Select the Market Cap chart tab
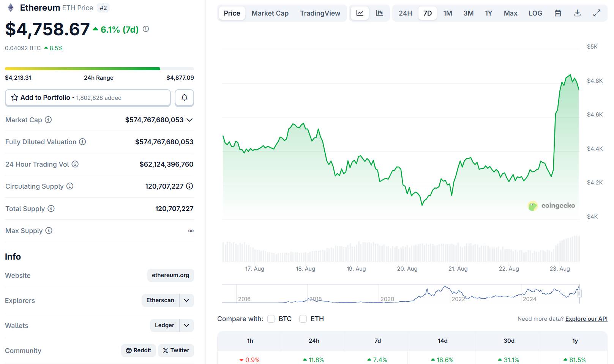This screenshot has width=614, height=364. click(x=270, y=13)
